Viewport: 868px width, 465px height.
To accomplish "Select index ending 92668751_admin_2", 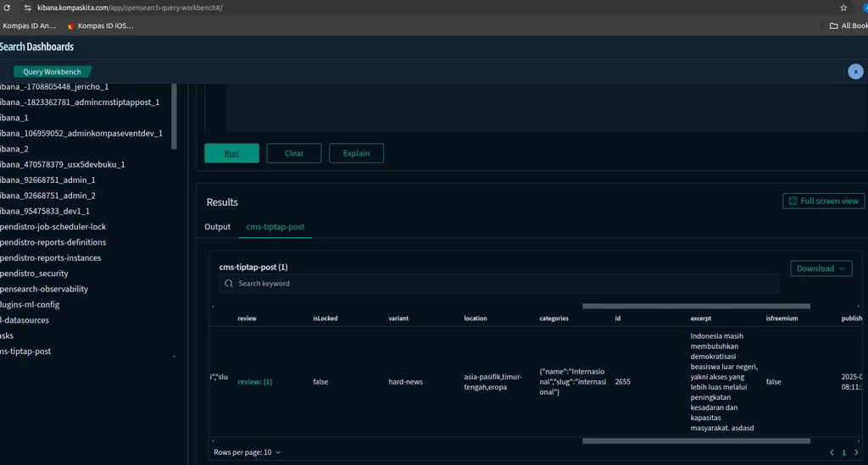I will click(x=47, y=195).
